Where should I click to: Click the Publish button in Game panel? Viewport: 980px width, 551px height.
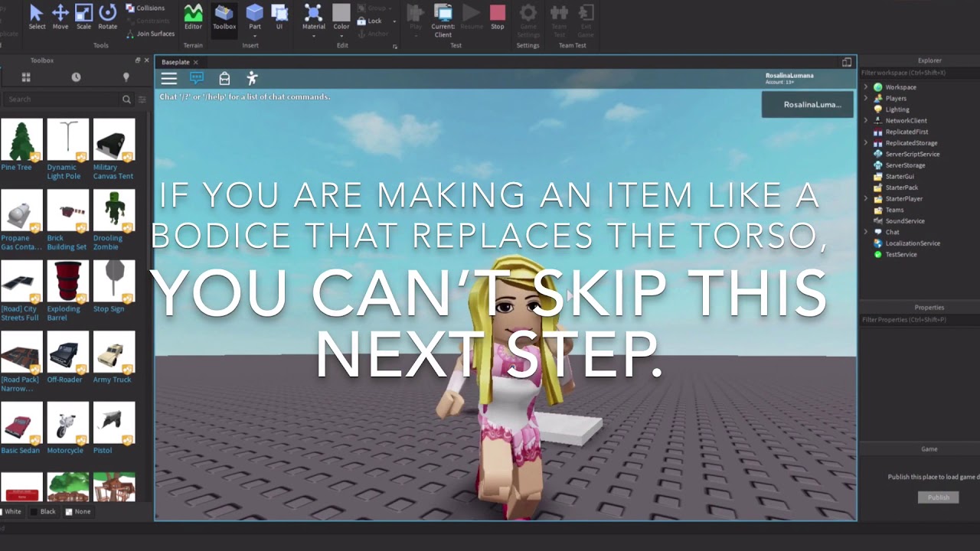pyautogui.click(x=938, y=497)
